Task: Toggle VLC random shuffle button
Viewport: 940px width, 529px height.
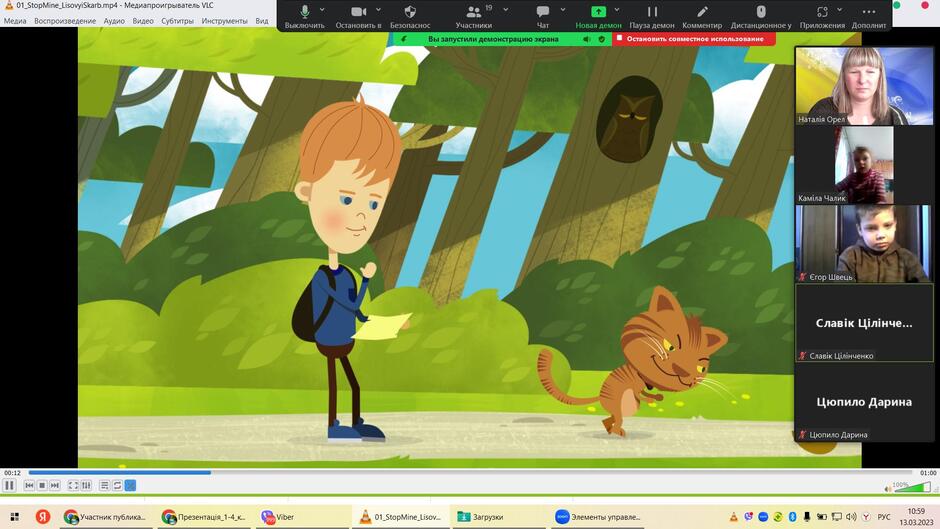Action: (x=130, y=485)
